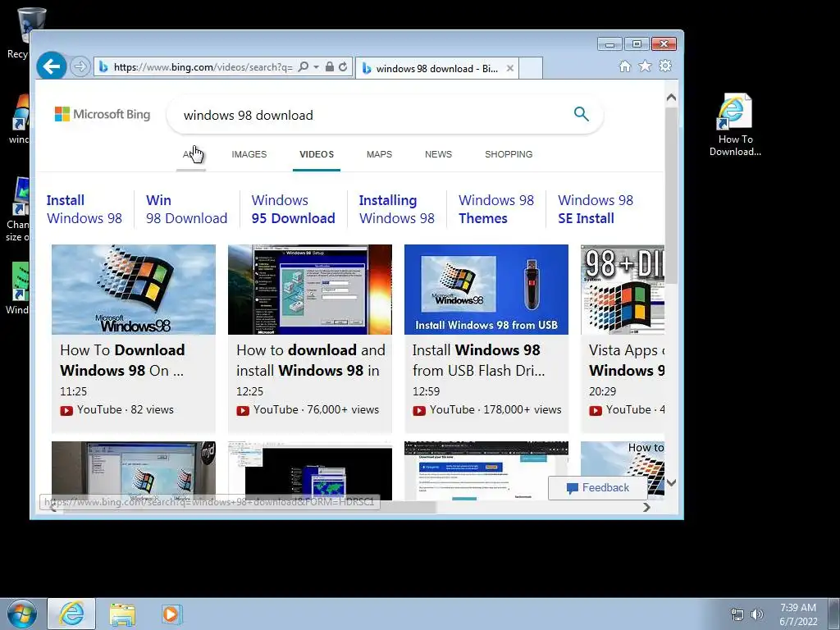Select the VIDEOS tab

point(317,154)
